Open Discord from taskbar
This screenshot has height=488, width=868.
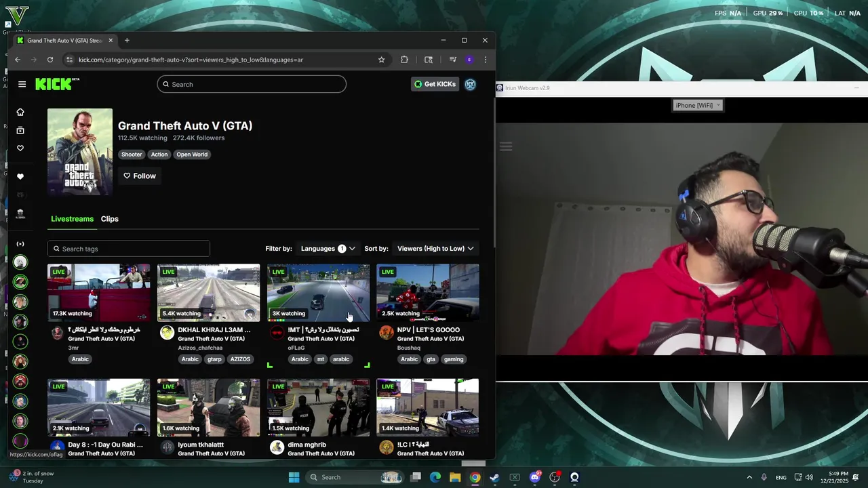(535, 477)
